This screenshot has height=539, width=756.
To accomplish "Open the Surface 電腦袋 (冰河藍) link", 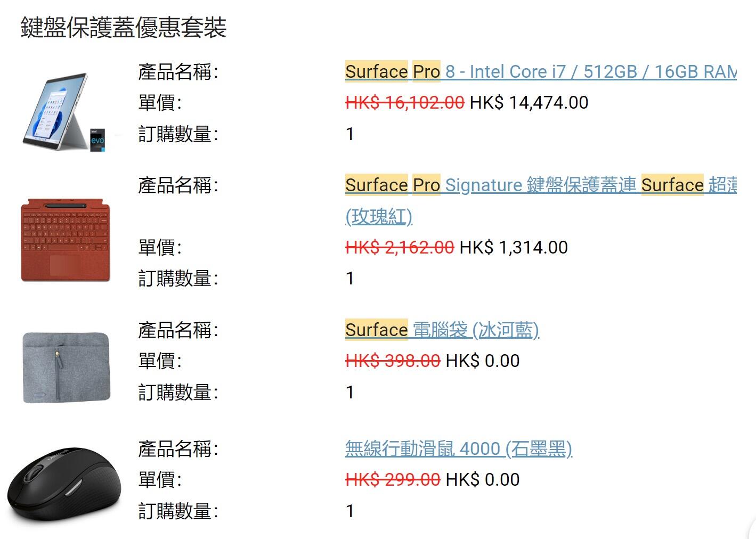I will coord(442,330).
